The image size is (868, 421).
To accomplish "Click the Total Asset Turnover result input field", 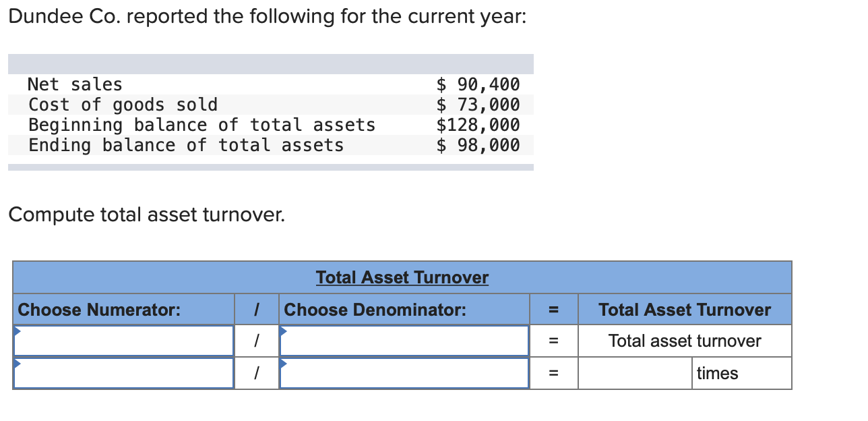I will (x=634, y=372).
